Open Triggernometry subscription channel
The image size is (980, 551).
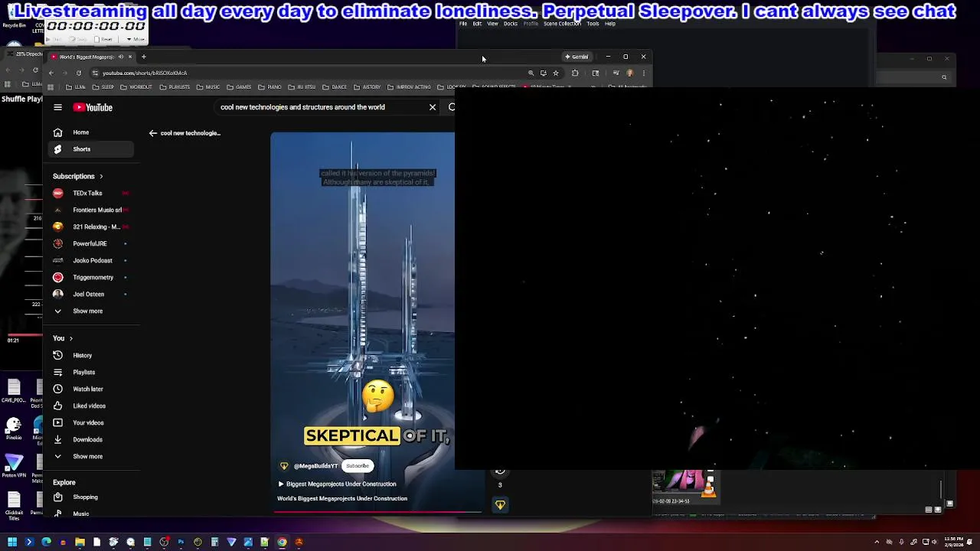click(92, 277)
